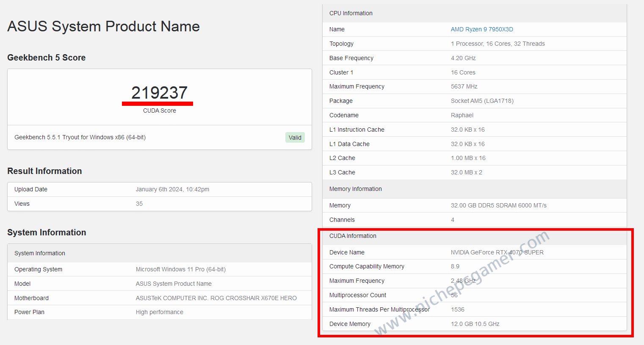Image resolution: width=644 pixels, height=345 pixels.
Task: Select the ROG CROSSHAIR X670E HERO motherboard value
Action: pyautogui.click(x=216, y=298)
